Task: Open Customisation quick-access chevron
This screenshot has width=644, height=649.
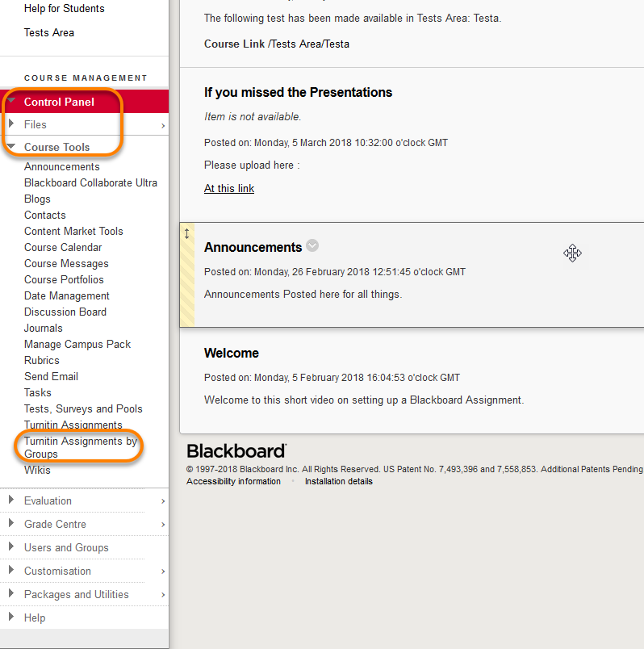Action: 163,572
